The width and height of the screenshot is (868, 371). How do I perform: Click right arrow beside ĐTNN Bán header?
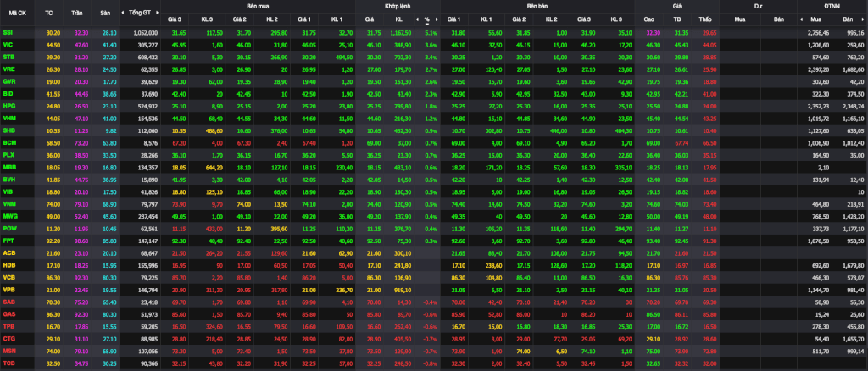click(x=864, y=19)
